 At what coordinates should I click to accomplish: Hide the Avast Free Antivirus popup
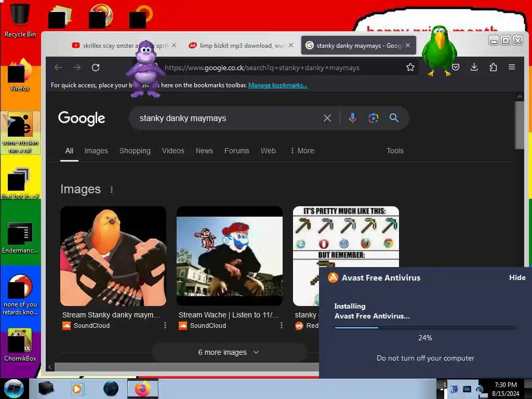coord(517,277)
